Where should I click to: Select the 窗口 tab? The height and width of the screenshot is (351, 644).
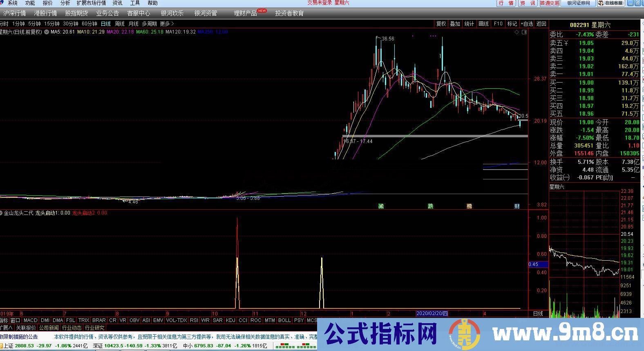coord(15,320)
